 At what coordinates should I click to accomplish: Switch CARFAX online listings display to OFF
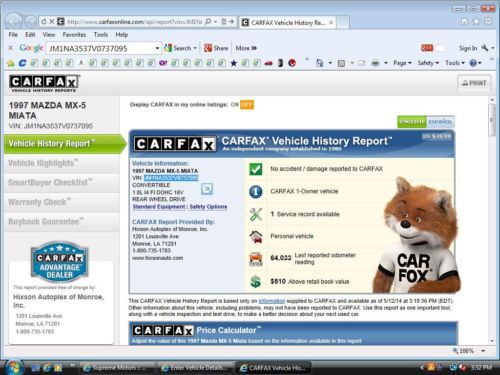(x=247, y=105)
